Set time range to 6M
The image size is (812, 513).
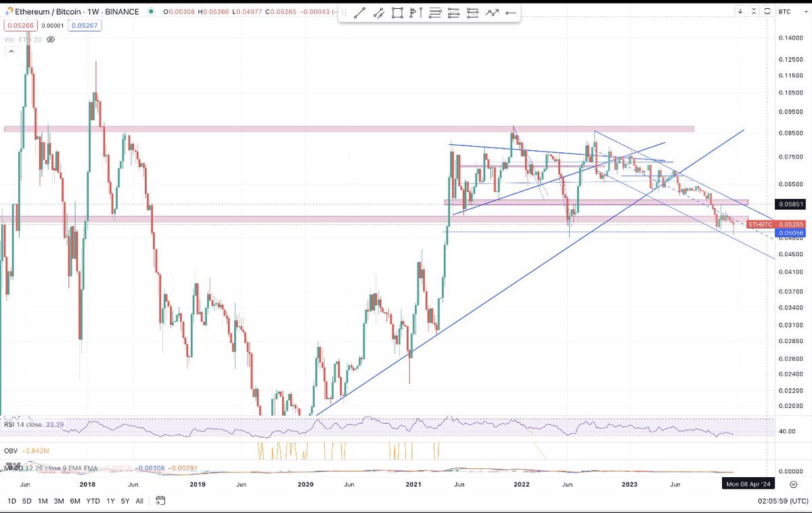[x=75, y=501]
